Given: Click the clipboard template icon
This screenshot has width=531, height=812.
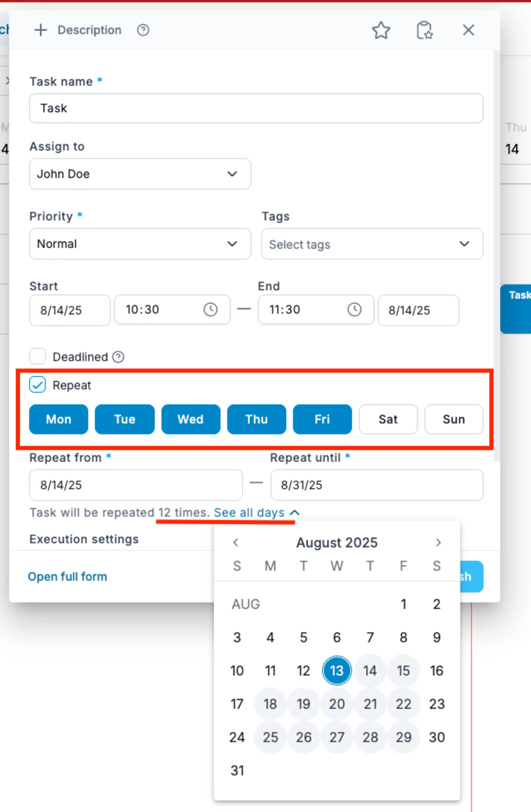Looking at the screenshot, I should click(x=424, y=30).
